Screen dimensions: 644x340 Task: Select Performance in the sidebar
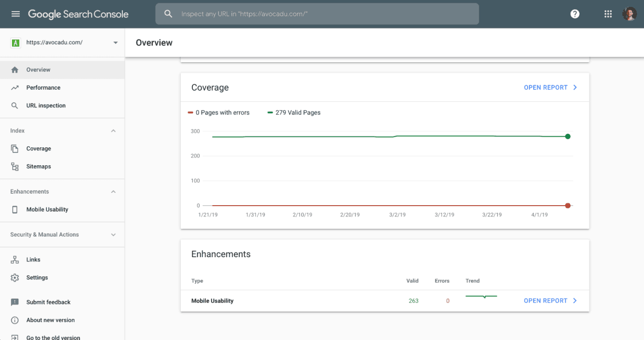[x=43, y=87]
